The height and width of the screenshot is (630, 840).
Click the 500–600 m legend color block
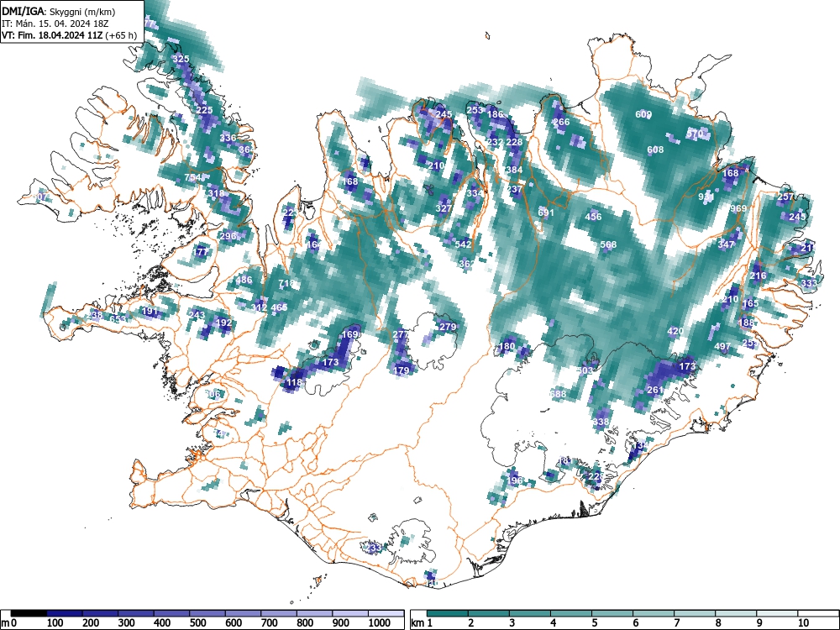[207, 613]
